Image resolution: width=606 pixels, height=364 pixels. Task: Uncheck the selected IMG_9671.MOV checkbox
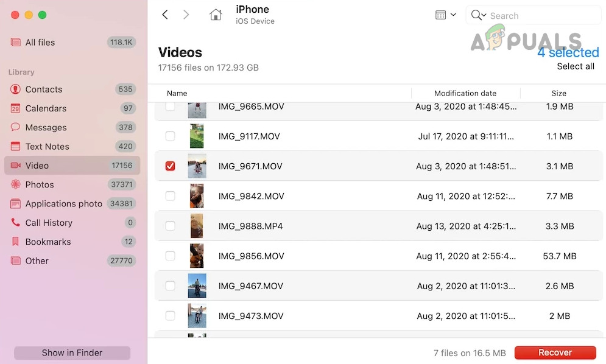(x=170, y=166)
